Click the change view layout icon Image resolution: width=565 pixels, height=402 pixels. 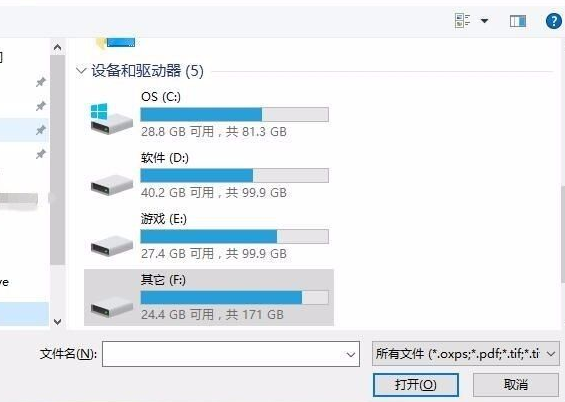(x=462, y=21)
